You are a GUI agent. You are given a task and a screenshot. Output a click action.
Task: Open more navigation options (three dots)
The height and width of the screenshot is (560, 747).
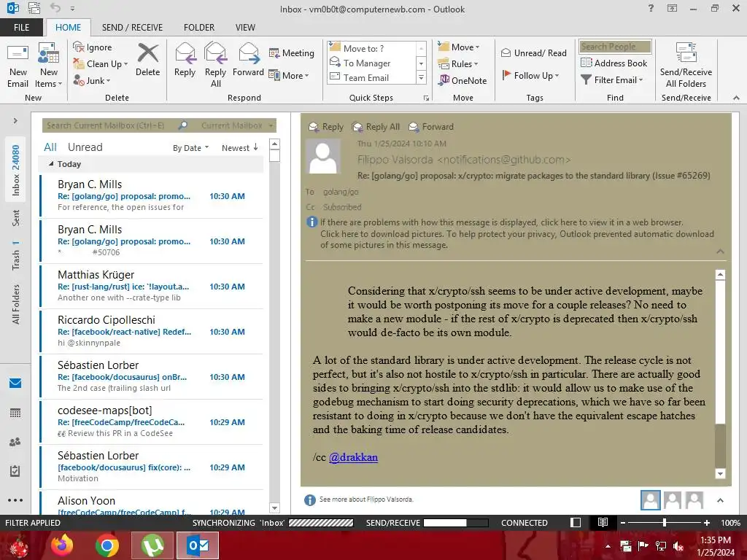15,500
